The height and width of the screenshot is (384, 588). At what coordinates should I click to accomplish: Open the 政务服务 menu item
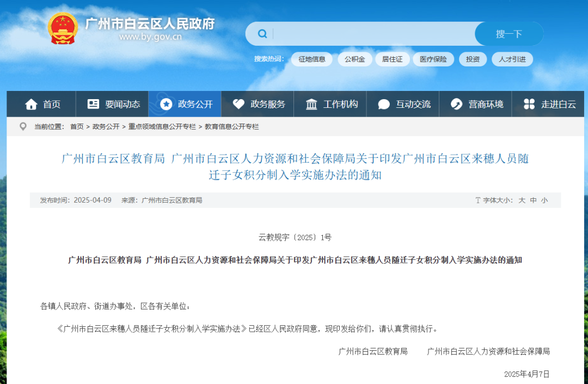[x=267, y=104]
